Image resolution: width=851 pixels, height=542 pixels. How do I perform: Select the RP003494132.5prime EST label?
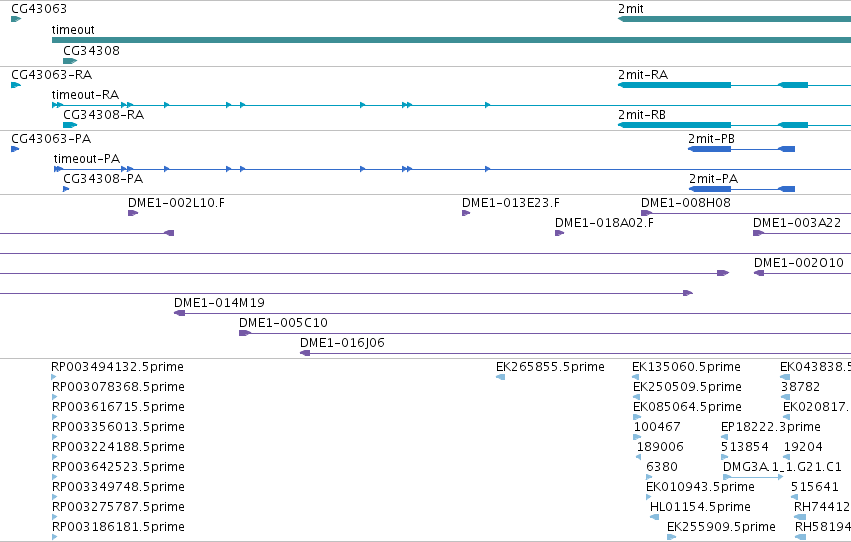[118, 367]
